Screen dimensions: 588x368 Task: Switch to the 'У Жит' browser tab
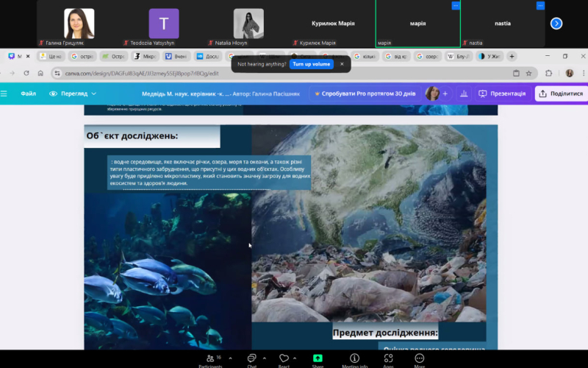click(490, 57)
